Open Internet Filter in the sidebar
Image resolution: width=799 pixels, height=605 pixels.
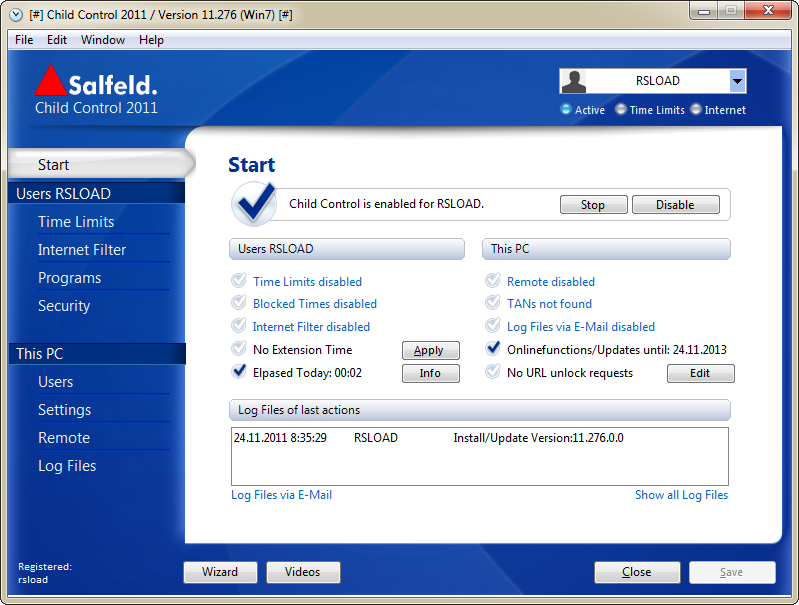click(82, 250)
